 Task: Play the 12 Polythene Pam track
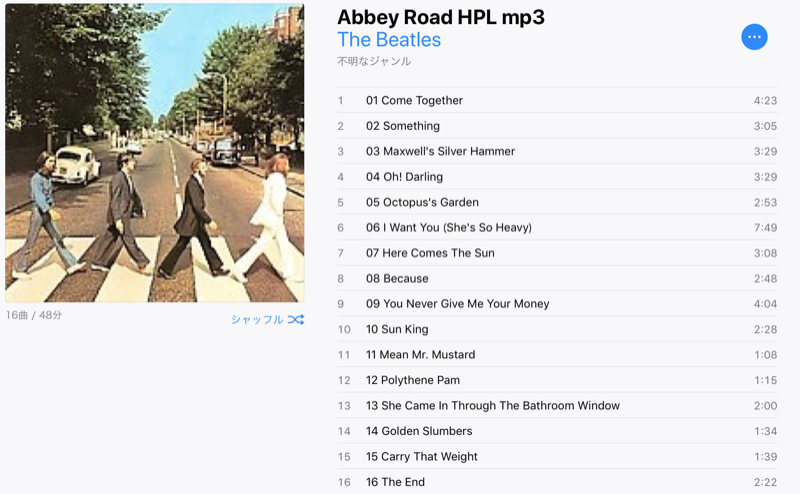(x=557, y=380)
